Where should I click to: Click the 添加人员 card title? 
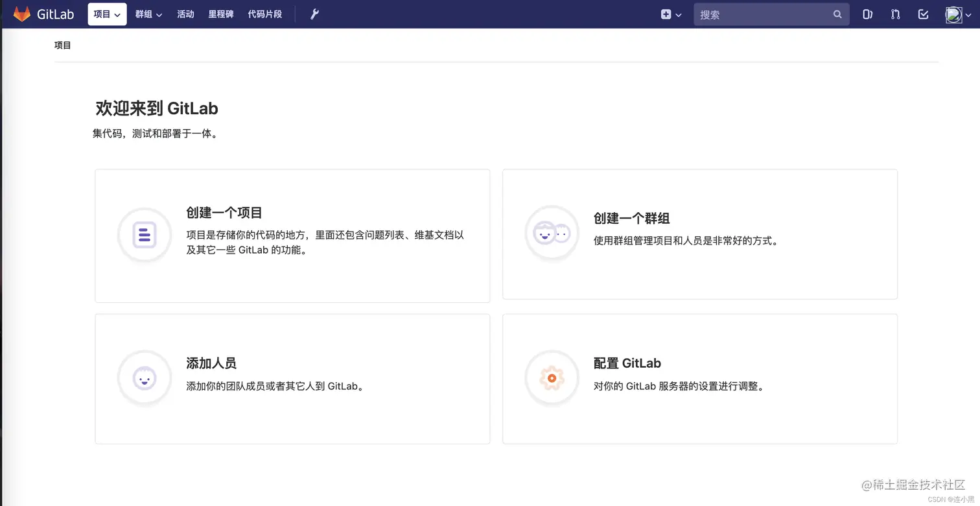pos(211,363)
